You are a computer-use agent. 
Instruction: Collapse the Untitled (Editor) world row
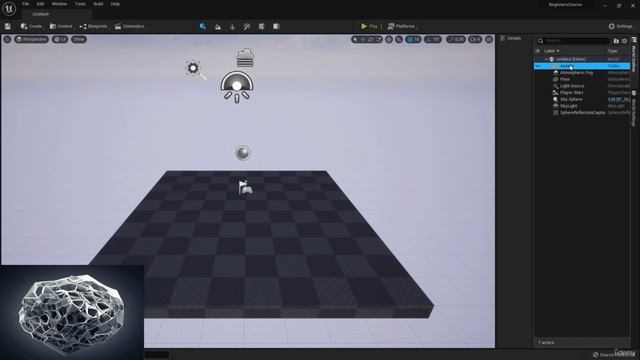click(547, 59)
